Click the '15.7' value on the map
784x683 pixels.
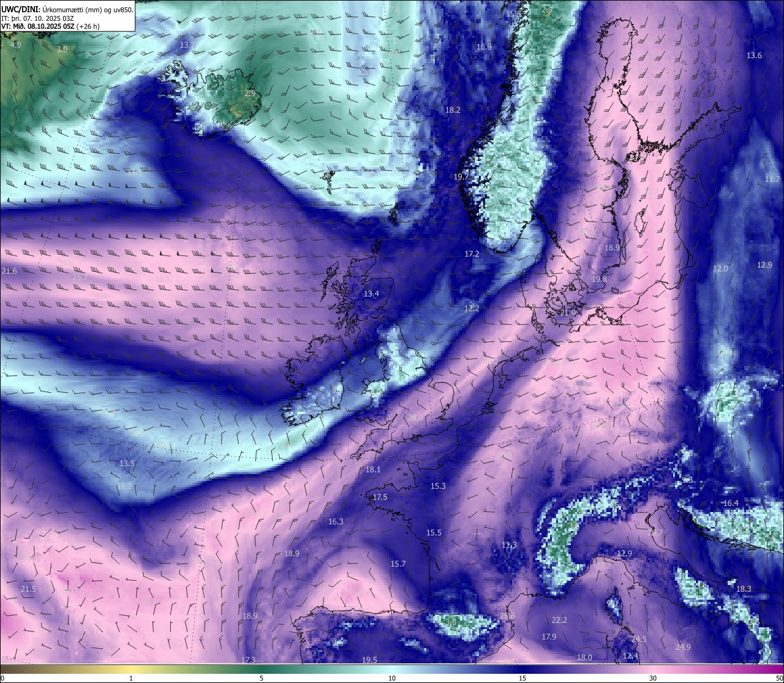coord(398,564)
